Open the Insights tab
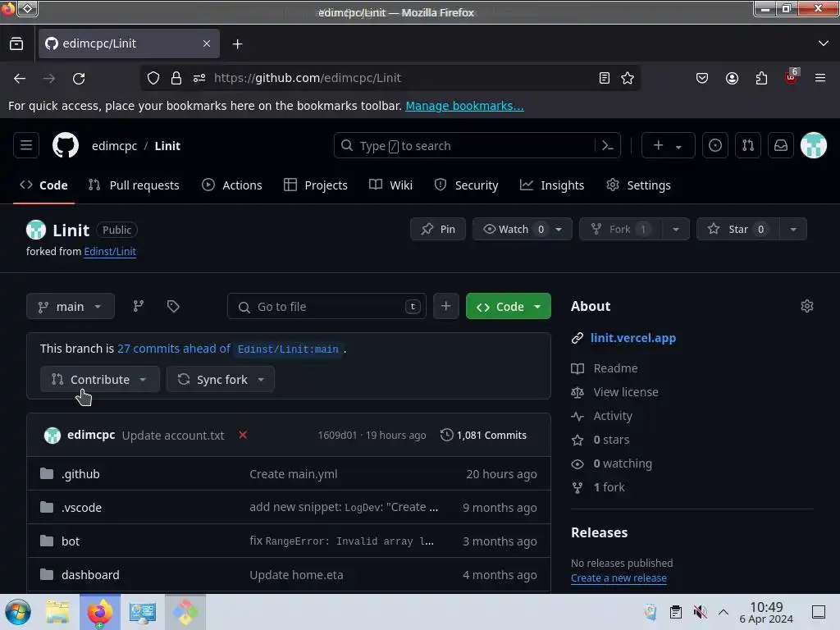Image resolution: width=840 pixels, height=630 pixels. [x=552, y=185]
